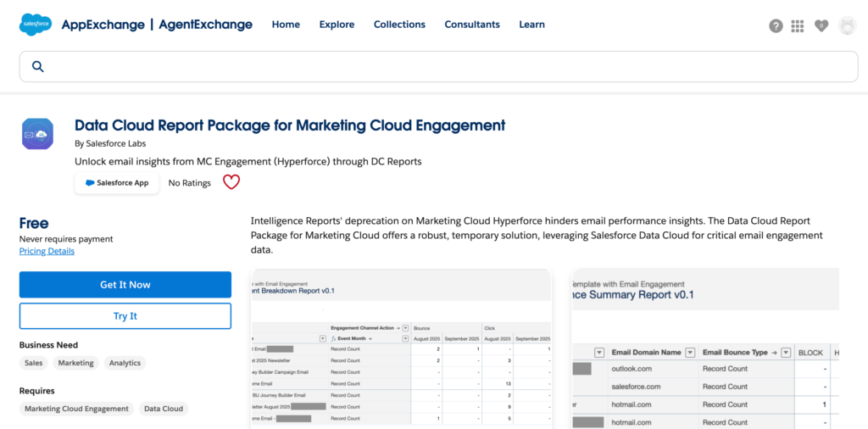
Task: Click the Salesforce App badge
Action: point(117,182)
